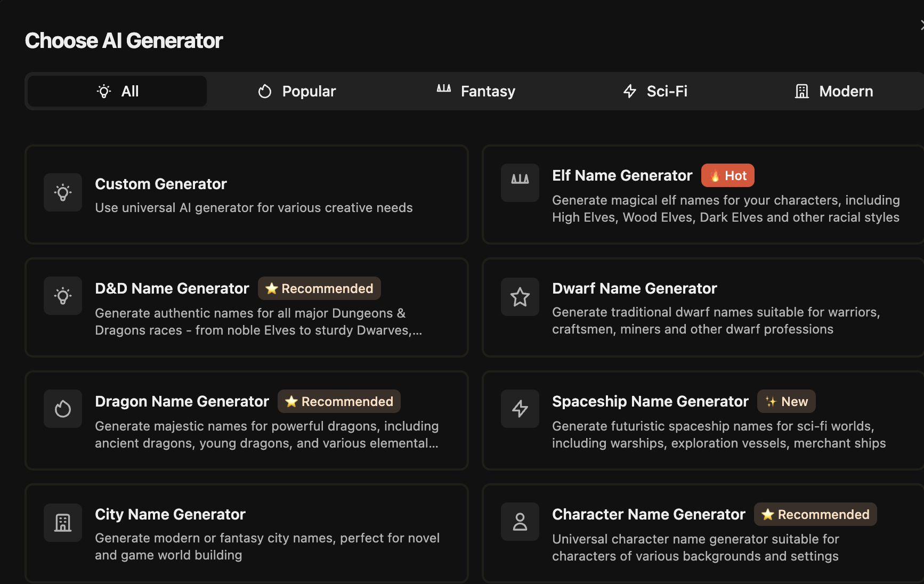924x584 pixels.
Task: Click the building icon on City Name Generator
Action: pos(62,523)
